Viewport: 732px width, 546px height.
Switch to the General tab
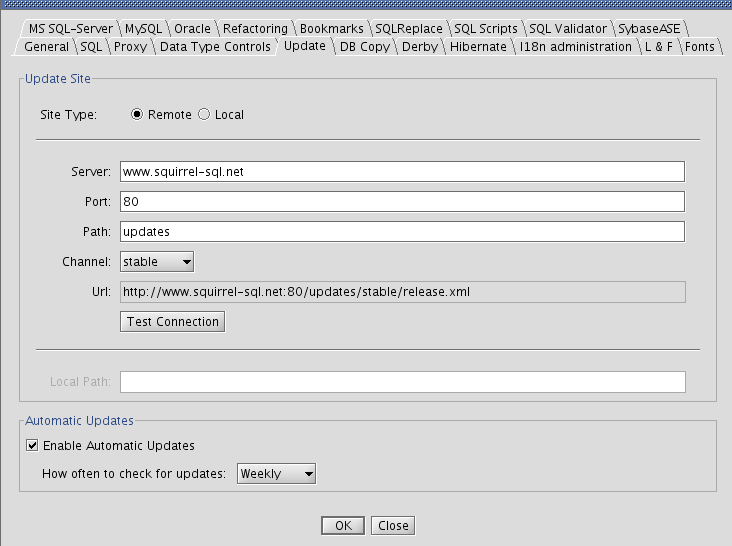pos(46,47)
